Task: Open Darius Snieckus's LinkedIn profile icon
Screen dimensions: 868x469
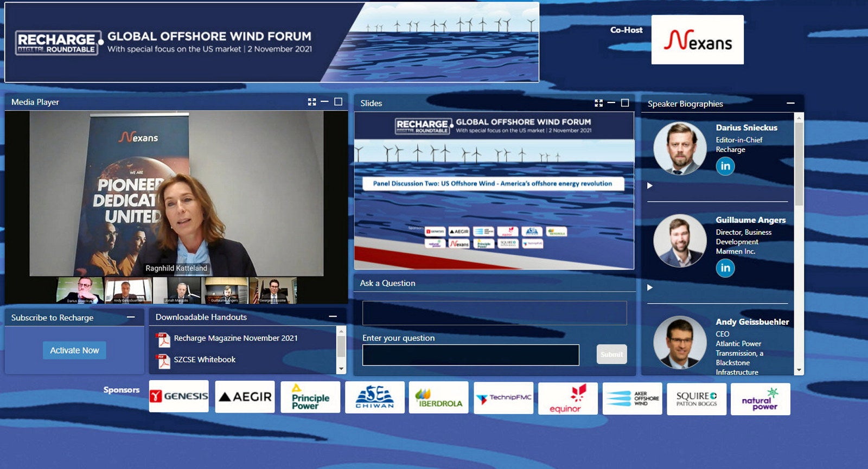Action: (725, 166)
